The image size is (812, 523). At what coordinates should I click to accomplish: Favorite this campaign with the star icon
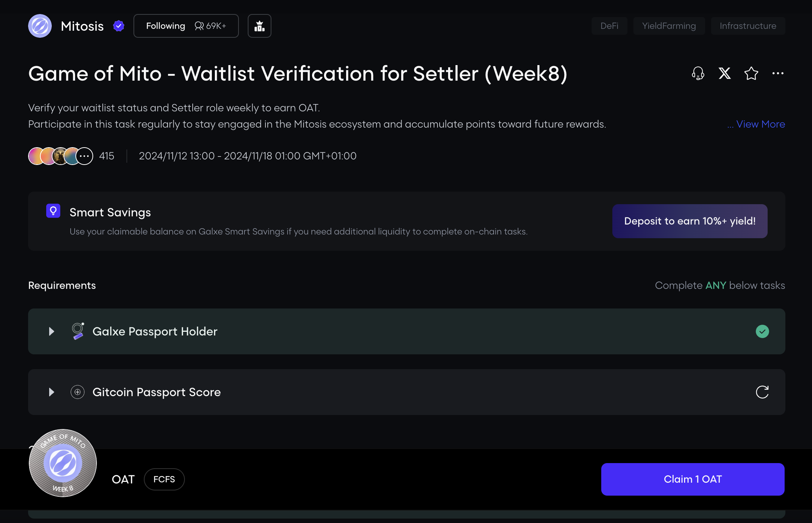click(751, 73)
